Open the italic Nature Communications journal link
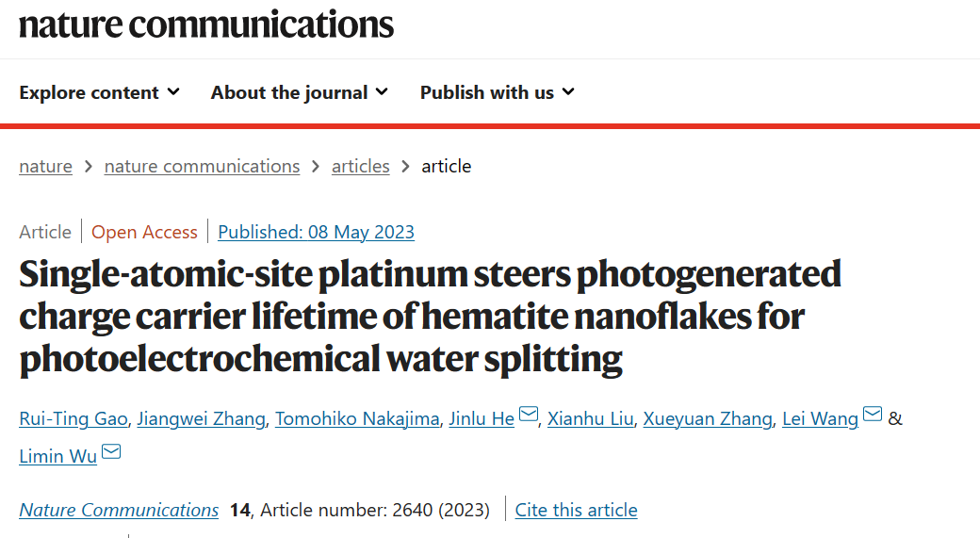980x538 pixels. (119, 510)
